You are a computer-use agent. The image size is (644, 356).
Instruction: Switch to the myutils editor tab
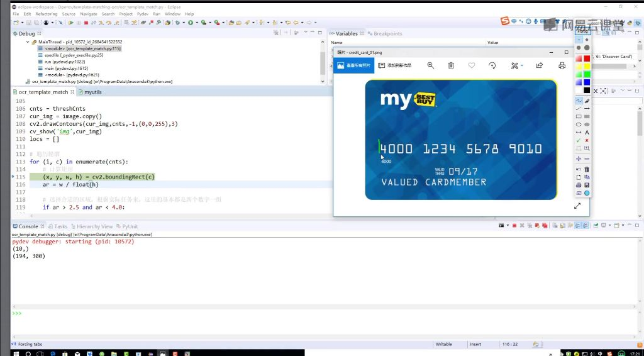90,92
